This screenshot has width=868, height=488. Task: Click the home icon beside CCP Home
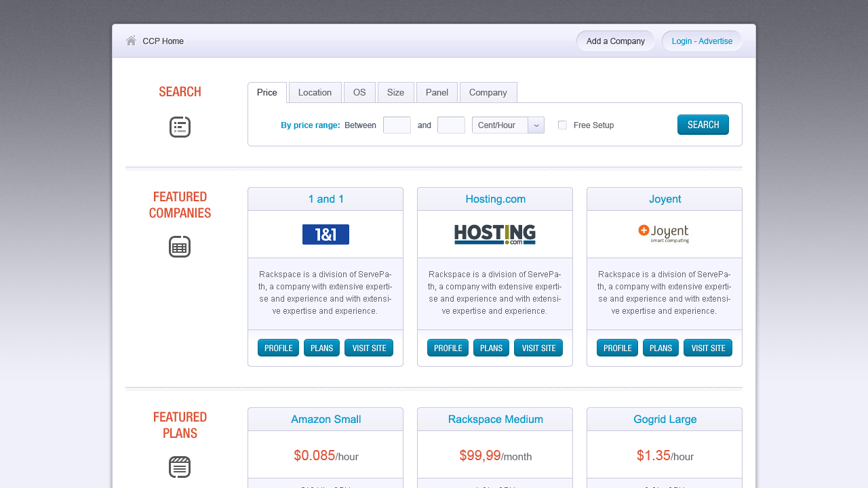click(x=131, y=41)
